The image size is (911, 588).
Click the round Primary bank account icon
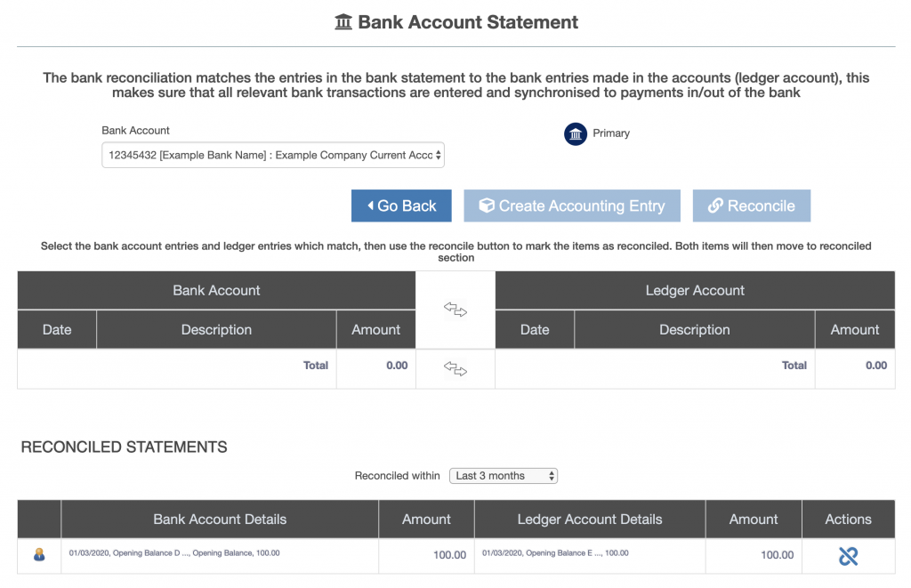point(576,134)
